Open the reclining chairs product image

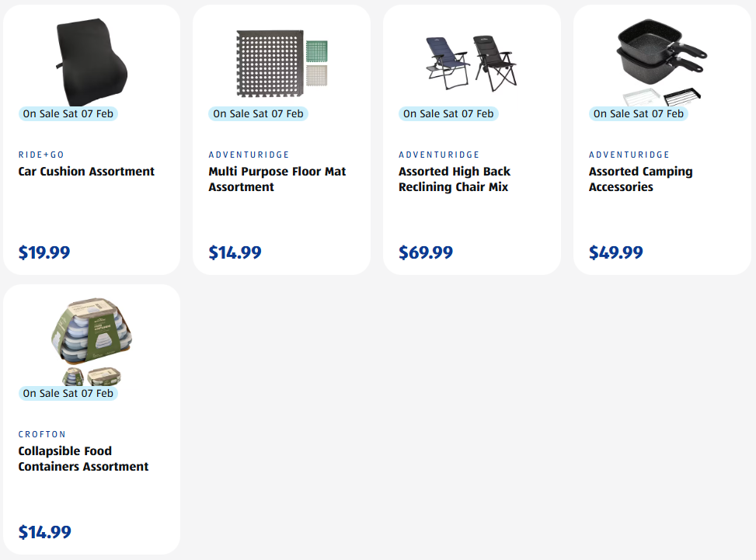point(472,64)
